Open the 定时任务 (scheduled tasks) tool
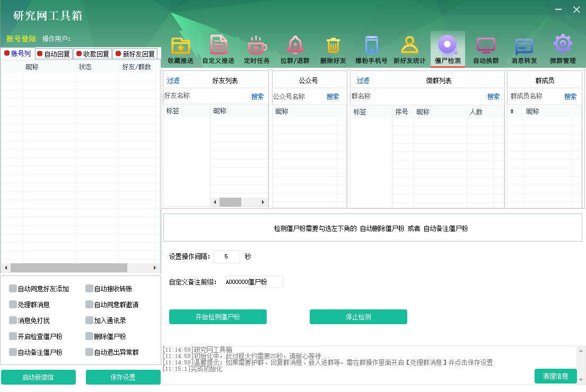 257,48
